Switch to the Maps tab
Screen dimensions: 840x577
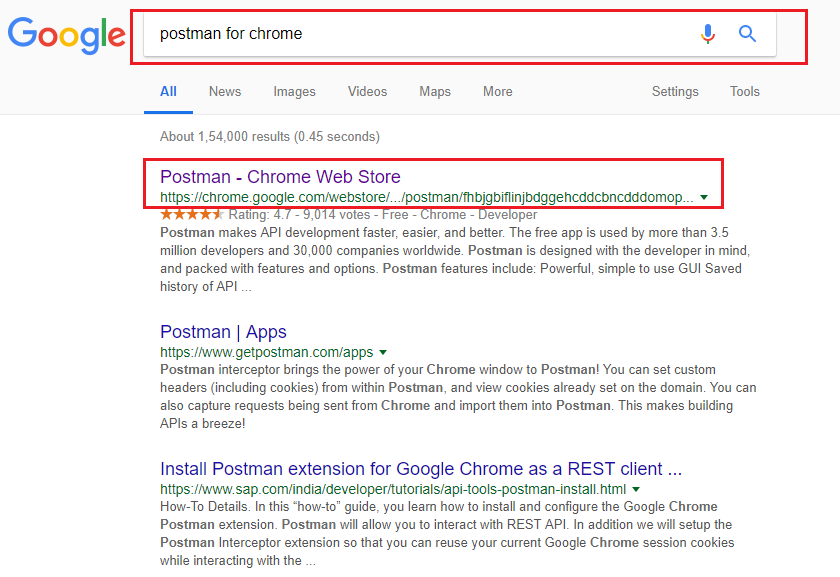pos(435,92)
